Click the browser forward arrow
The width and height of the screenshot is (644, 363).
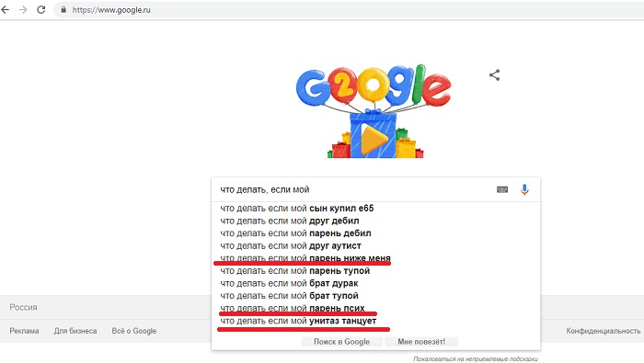[x=23, y=10]
